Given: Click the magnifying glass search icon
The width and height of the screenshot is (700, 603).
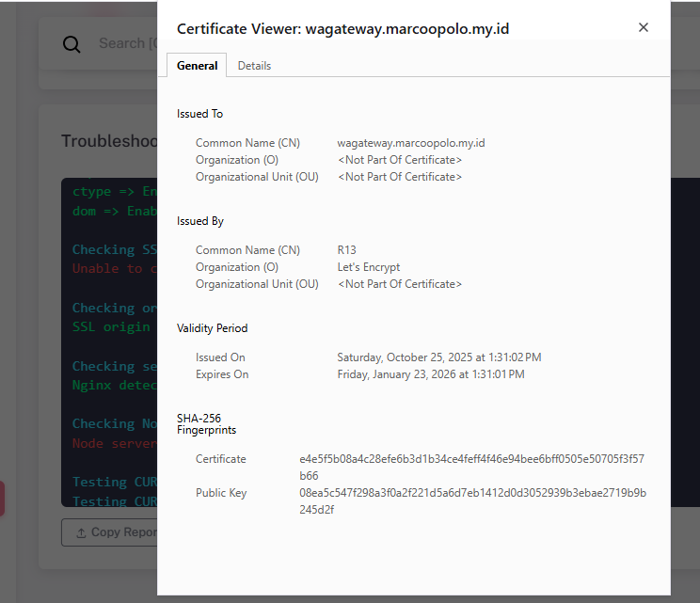Looking at the screenshot, I should 72,43.
